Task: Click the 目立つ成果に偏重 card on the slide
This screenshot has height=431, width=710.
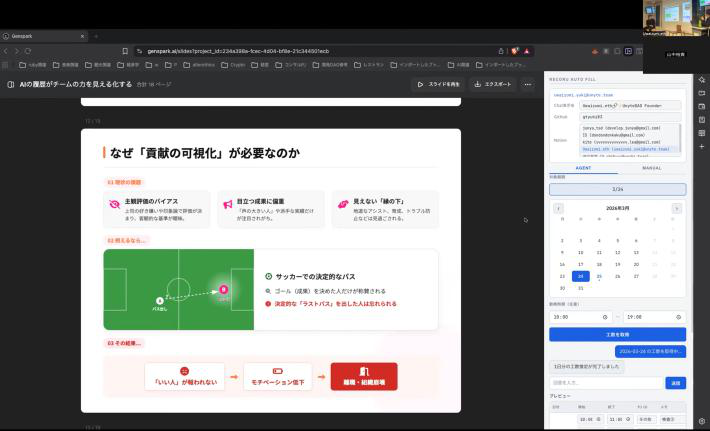Action: click(271, 209)
